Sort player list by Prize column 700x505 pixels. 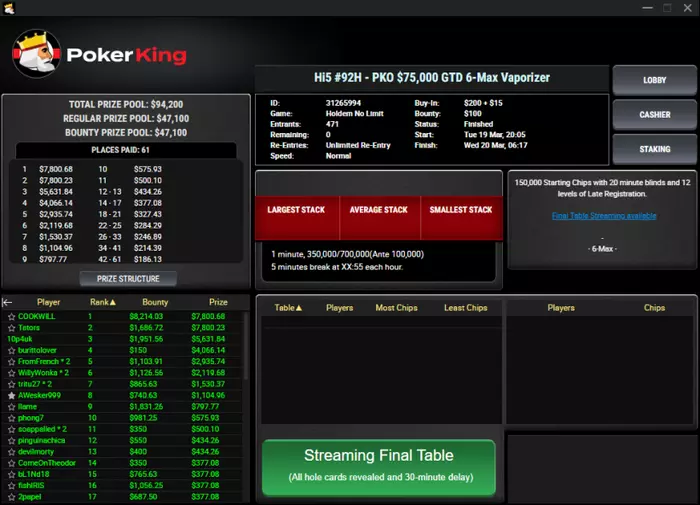pyautogui.click(x=218, y=302)
